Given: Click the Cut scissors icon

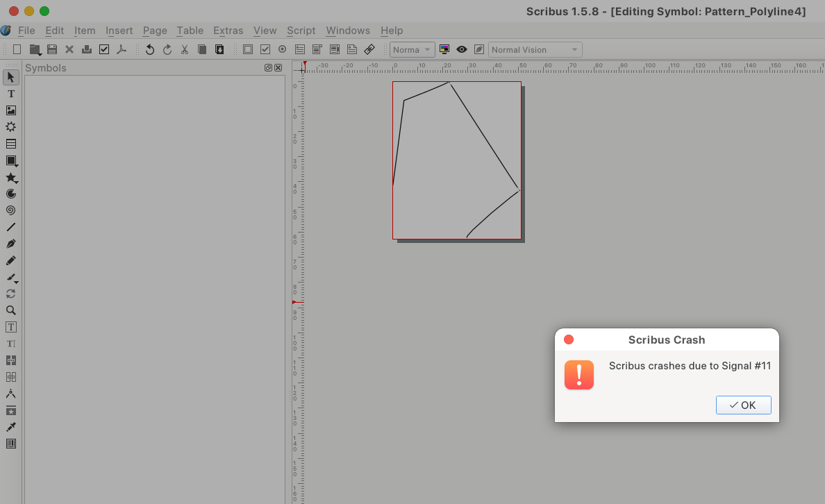Looking at the screenshot, I should pyautogui.click(x=185, y=49).
